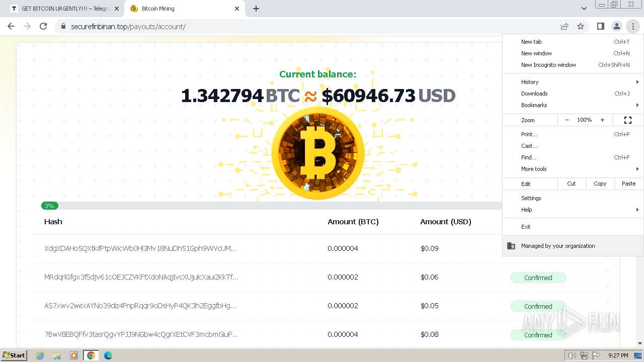Expand Help submenu
644x362 pixels.
click(x=573, y=210)
